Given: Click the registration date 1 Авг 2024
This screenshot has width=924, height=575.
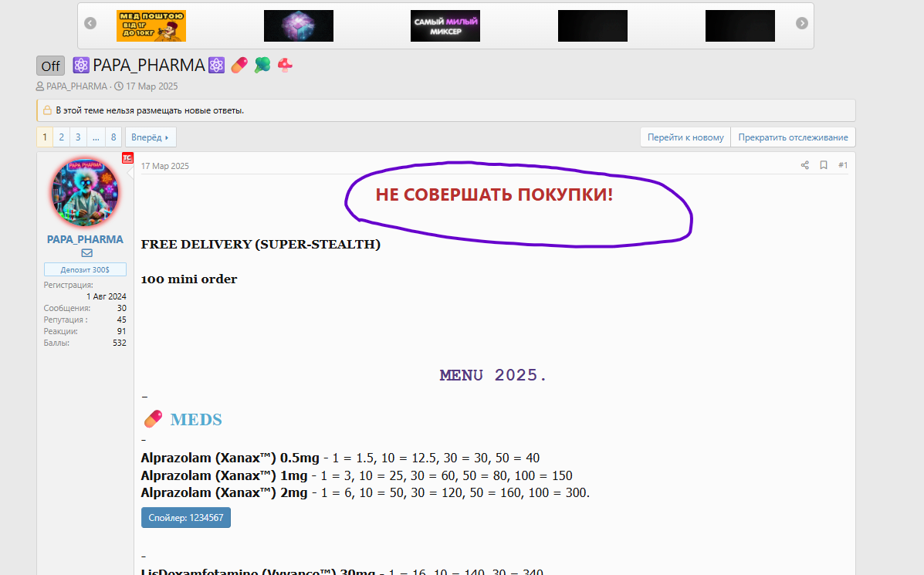Looking at the screenshot, I should click(x=107, y=296).
